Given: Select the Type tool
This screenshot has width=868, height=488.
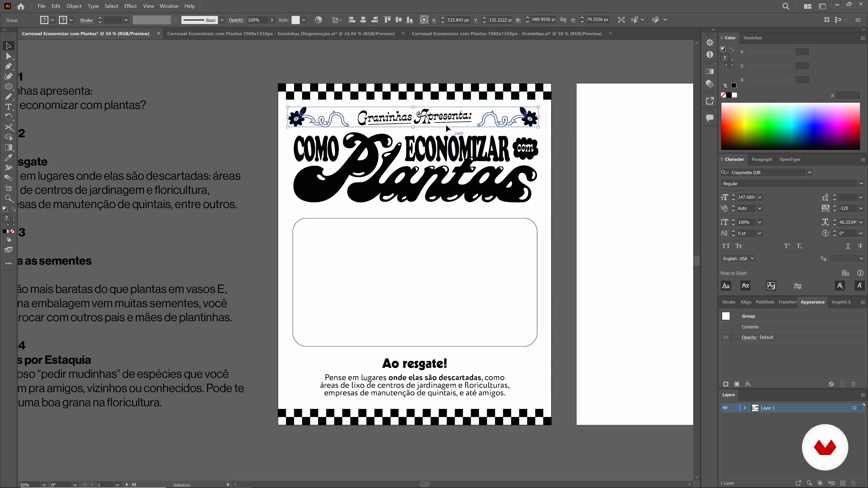Looking at the screenshot, I should [8, 107].
